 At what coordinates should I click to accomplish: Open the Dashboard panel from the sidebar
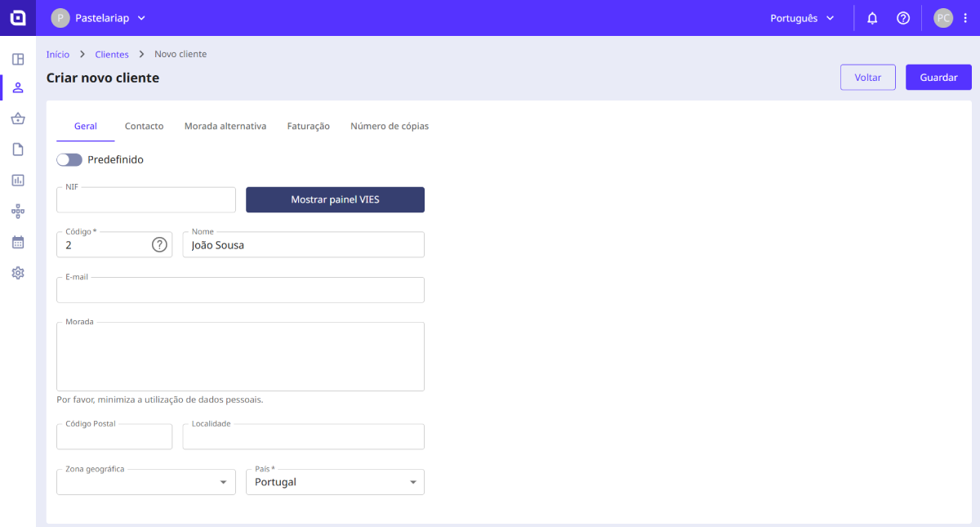click(x=17, y=59)
